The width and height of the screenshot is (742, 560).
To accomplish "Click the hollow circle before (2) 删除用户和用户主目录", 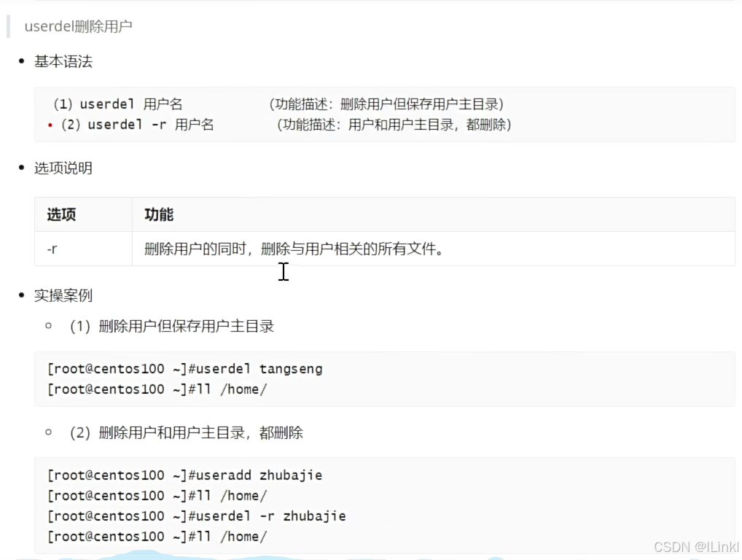I will tap(50, 432).
